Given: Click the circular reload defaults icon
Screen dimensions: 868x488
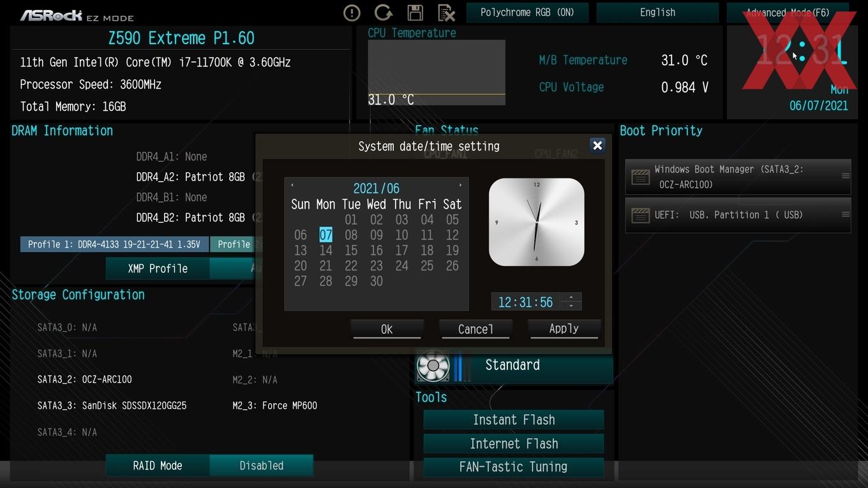Looking at the screenshot, I should pyautogui.click(x=383, y=13).
